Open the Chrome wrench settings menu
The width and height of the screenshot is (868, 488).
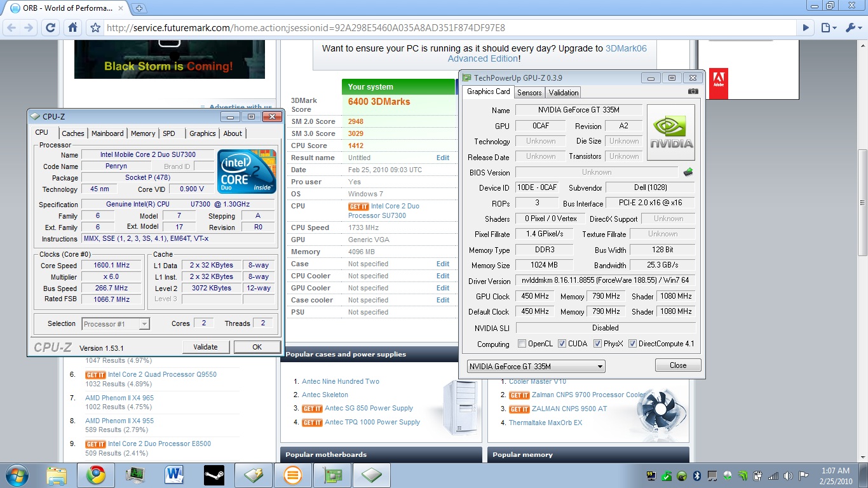coord(853,28)
